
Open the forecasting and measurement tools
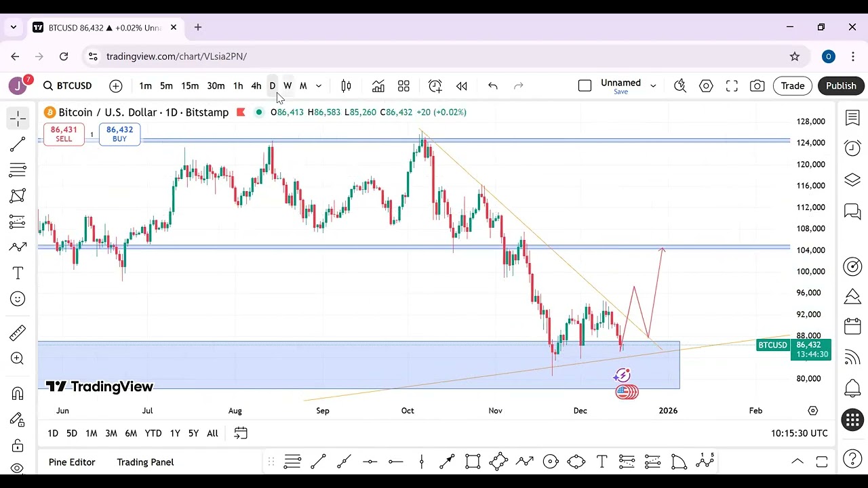pyautogui.click(x=18, y=222)
